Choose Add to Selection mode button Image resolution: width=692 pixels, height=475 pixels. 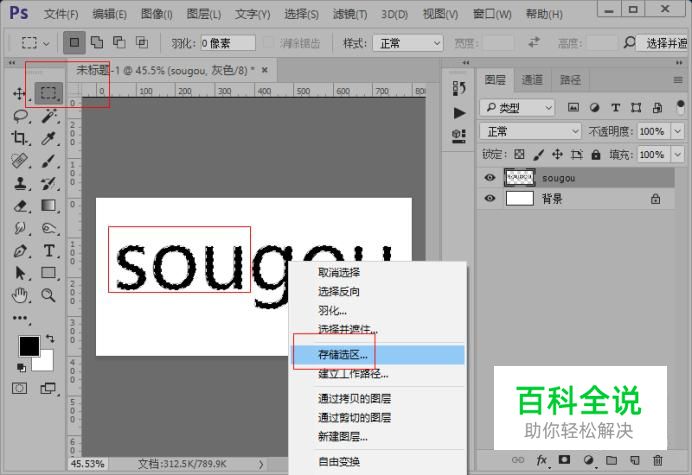[97, 42]
